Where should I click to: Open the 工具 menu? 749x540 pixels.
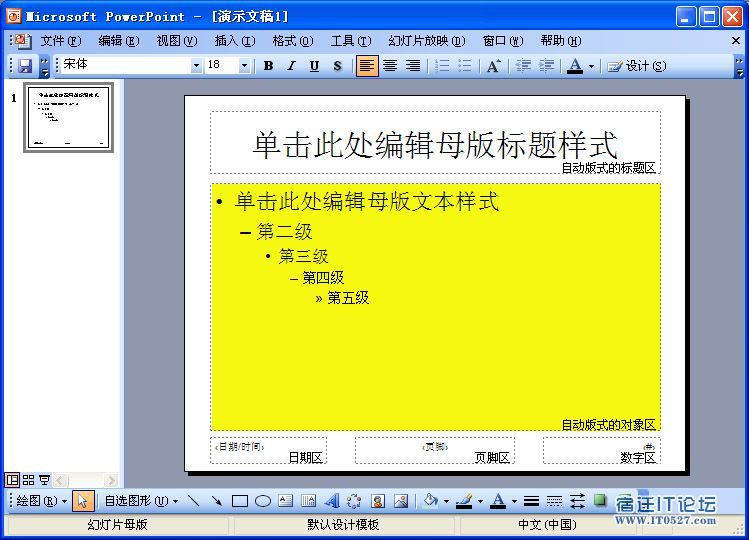point(351,41)
